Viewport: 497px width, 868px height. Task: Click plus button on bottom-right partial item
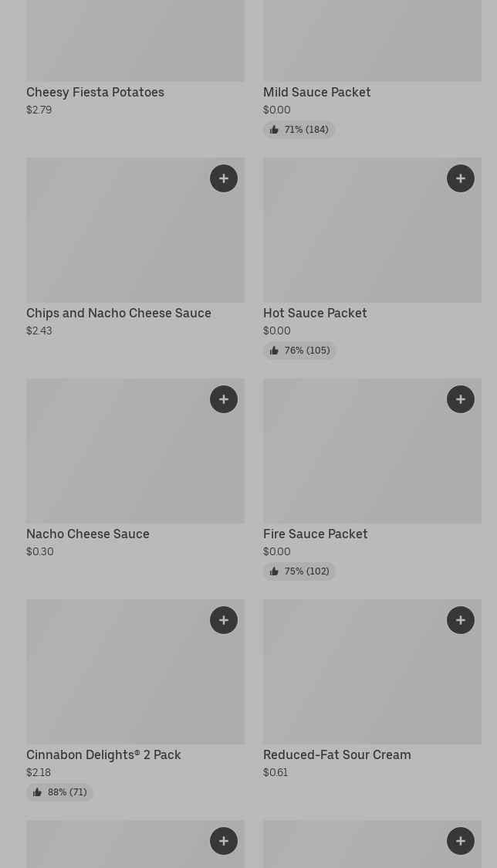tap(461, 841)
